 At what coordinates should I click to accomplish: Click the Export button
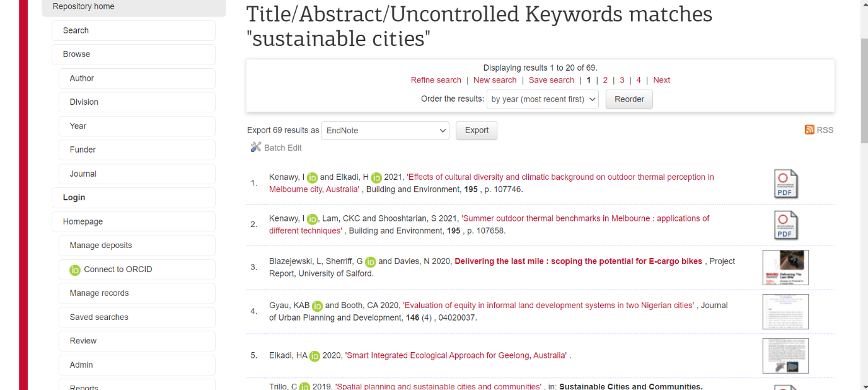pos(477,130)
